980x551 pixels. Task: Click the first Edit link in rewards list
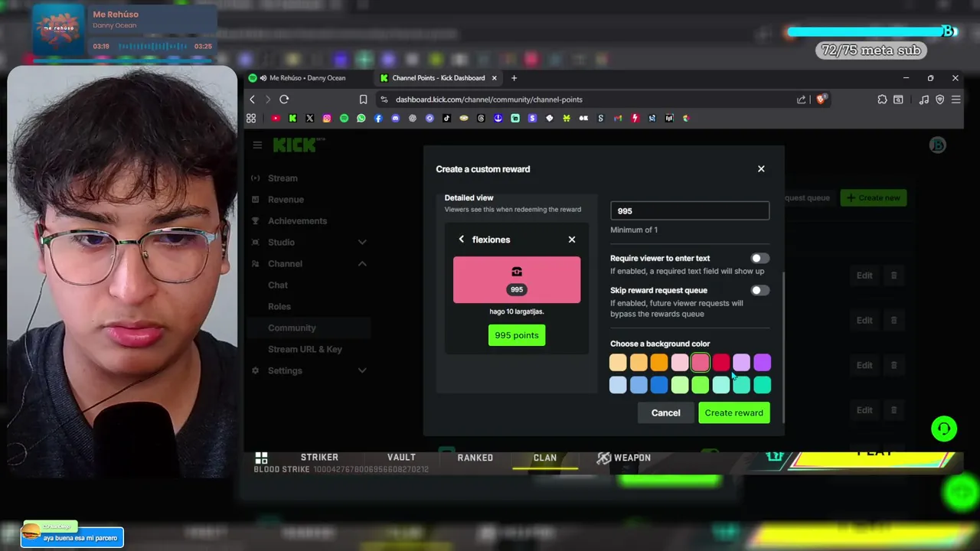point(864,275)
